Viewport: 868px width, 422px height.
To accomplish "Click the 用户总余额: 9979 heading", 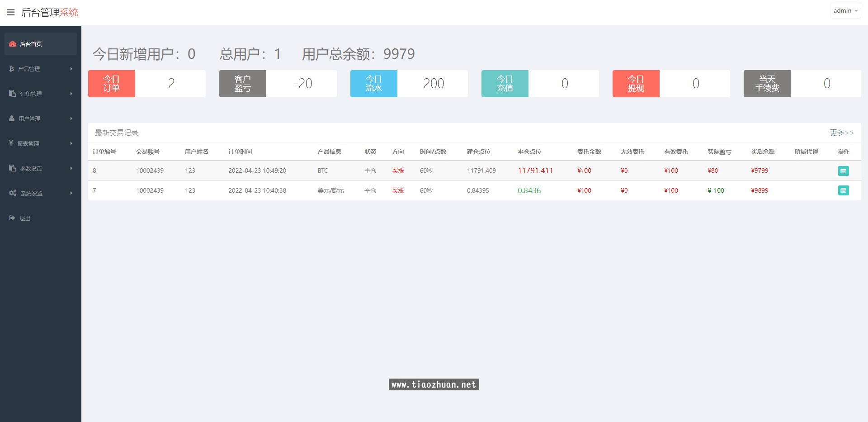I will coord(359,54).
